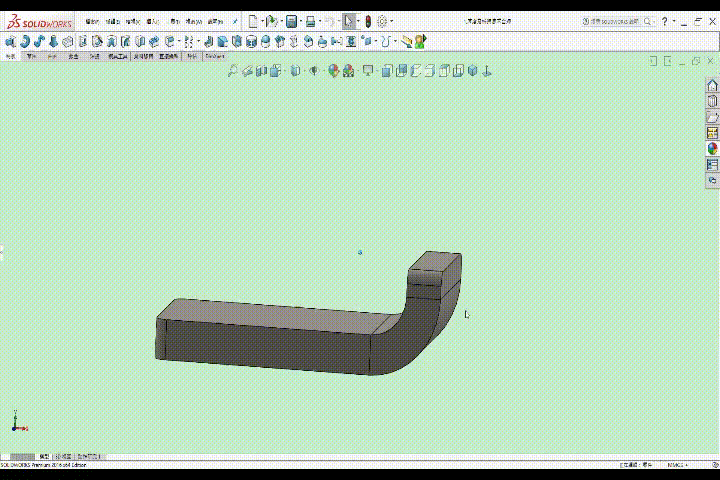Toggle the Normal To view icon
720x480 pixels.
487,71
